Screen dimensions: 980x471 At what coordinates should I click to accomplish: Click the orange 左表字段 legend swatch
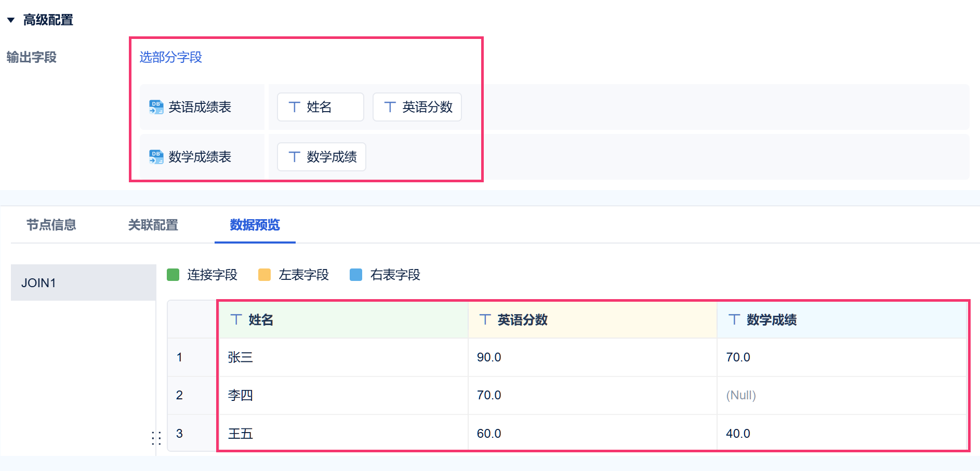(264, 275)
